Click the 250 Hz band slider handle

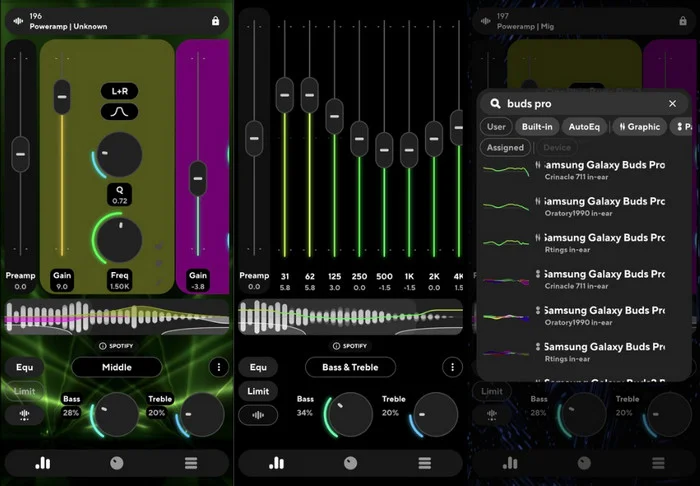point(359,139)
